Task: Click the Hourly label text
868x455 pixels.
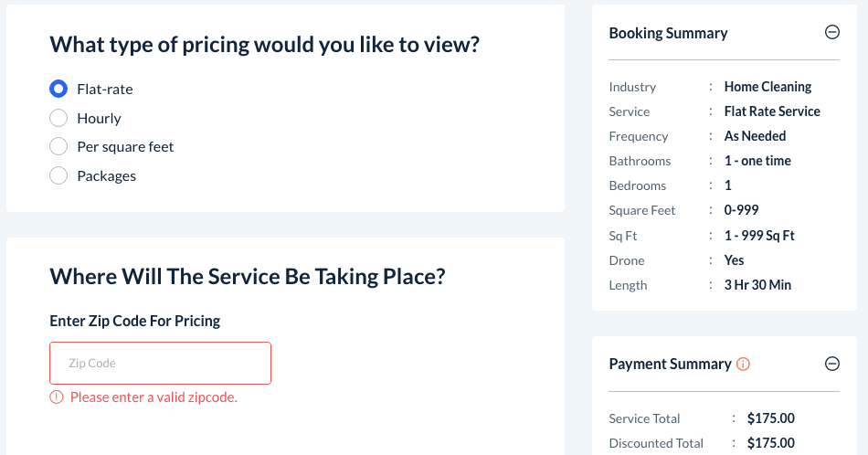Action: coord(99,118)
